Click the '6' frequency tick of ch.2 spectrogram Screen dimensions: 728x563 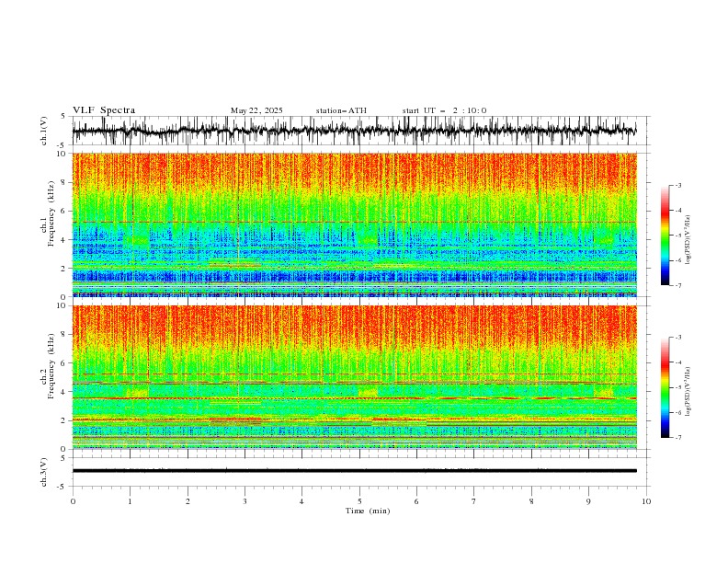point(64,363)
